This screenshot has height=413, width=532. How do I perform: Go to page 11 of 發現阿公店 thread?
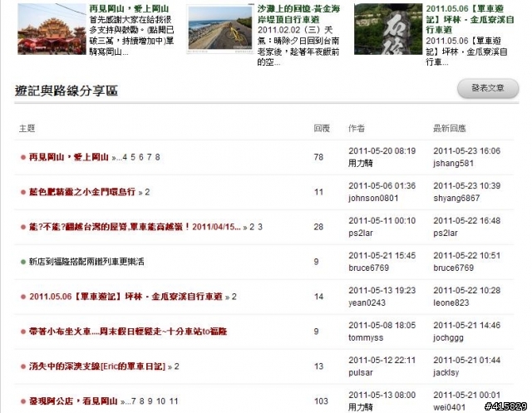tap(174, 401)
